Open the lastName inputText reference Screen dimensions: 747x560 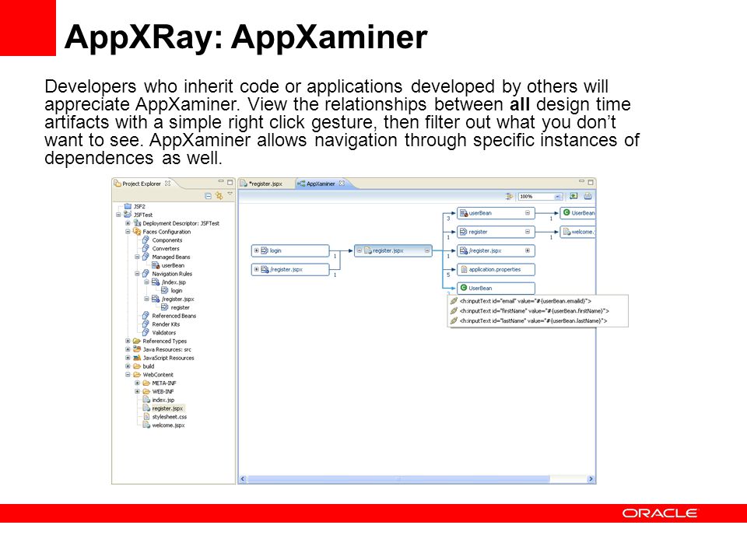coord(533,321)
